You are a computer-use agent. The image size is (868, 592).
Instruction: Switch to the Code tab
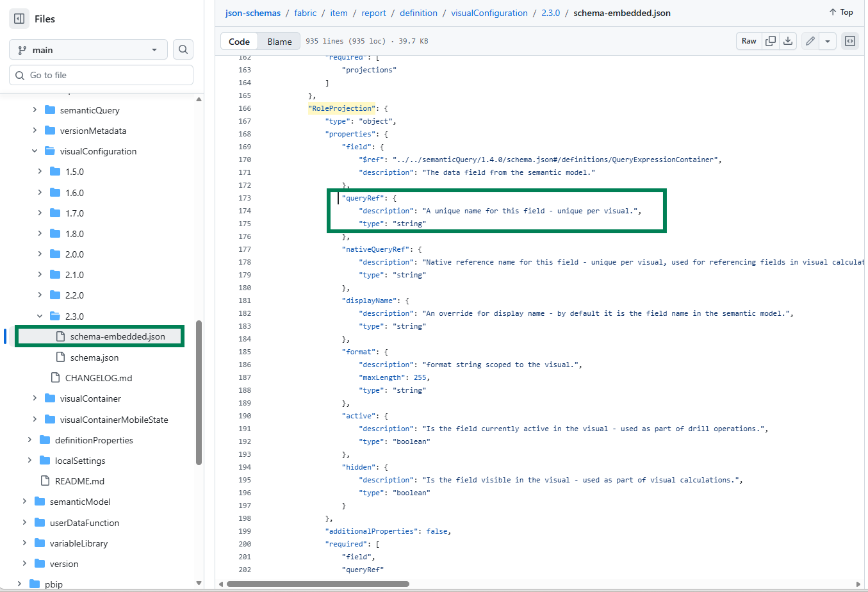[239, 42]
